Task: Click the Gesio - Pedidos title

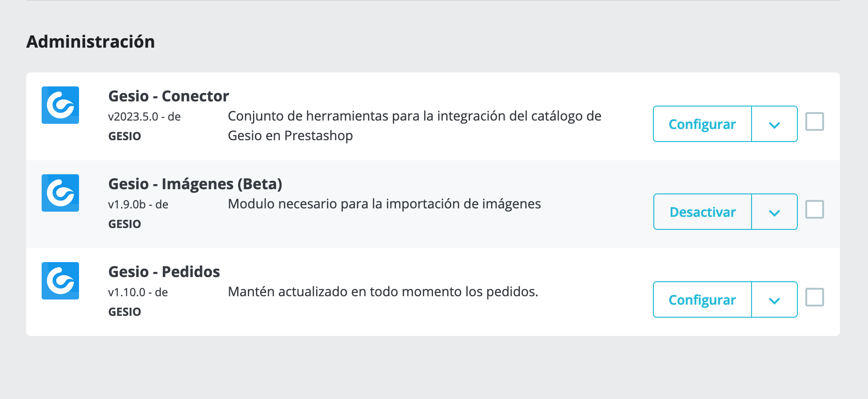Action: [164, 271]
